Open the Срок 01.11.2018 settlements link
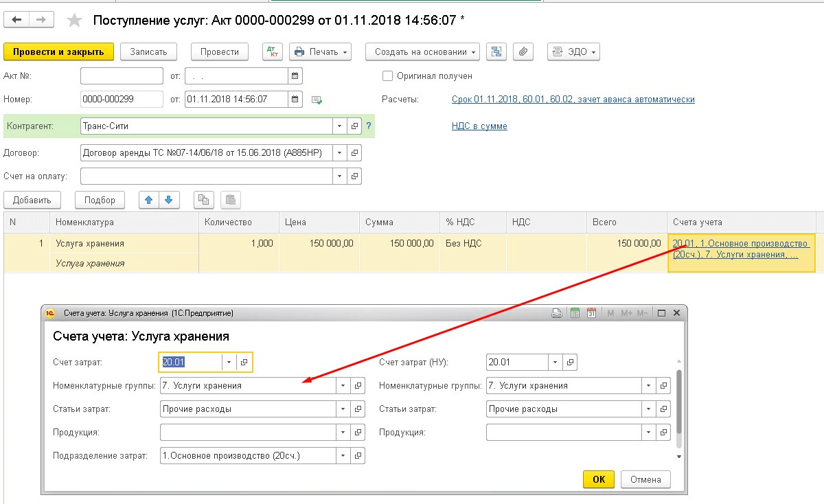824x504 pixels. [573, 100]
